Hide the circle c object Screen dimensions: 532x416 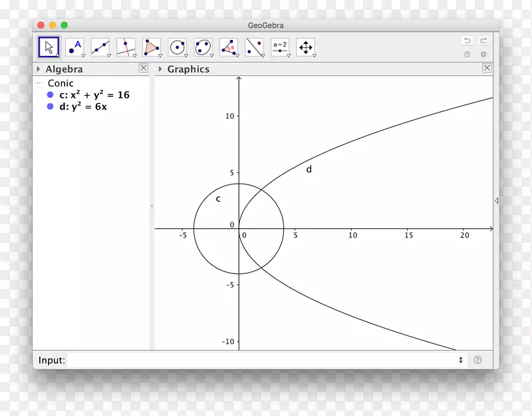49,95
